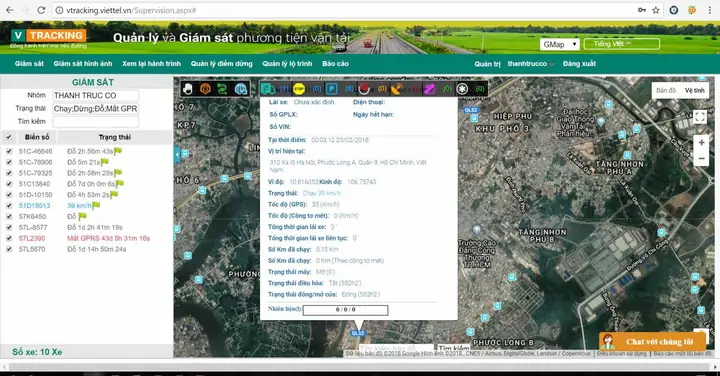Click the orange satellite dish GPS-loss icon
The height and width of the screenshot is (376, 720).
point(397,89)
